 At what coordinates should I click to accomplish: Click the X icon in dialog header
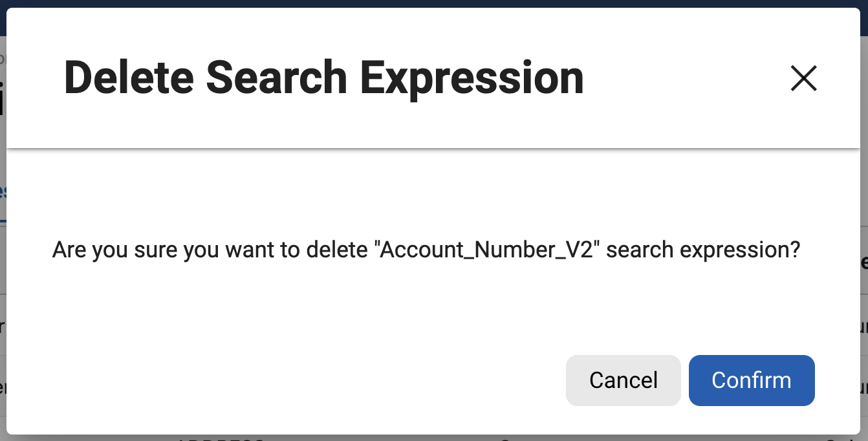(x=804, y=78)
